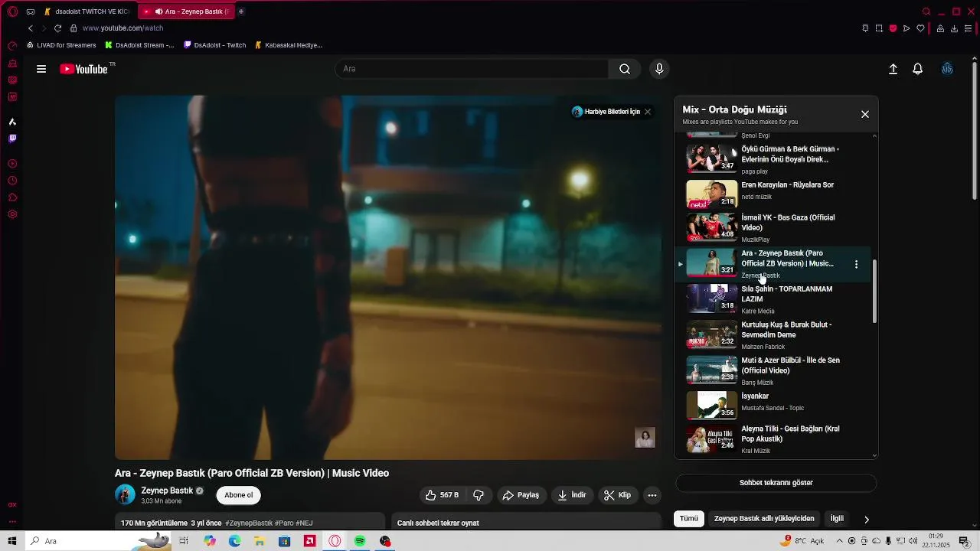Viewport: 980px width, 551px height.
Task: Open the Opera snapshot tool icon
Action: pyautogui.click(x=879, y=28)
